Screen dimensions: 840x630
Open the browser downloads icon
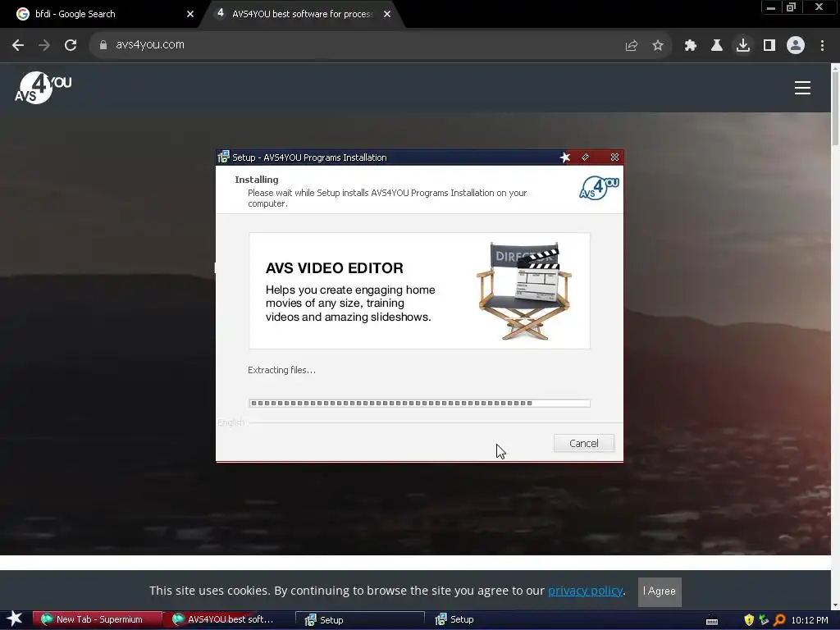[x=743, y=45]
